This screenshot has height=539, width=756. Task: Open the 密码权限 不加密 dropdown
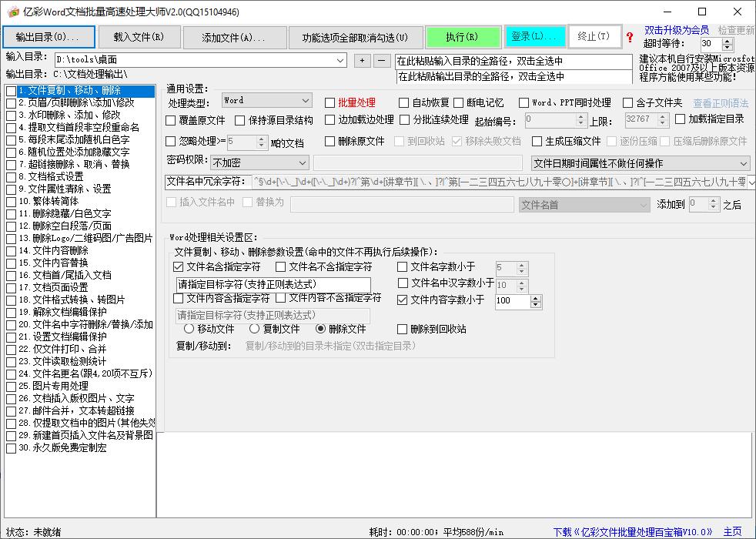303,163
